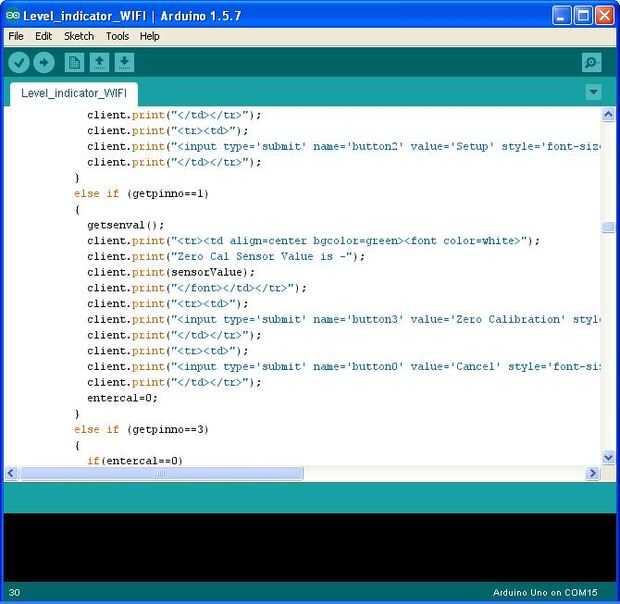Click the line with 'bgcolor=green'
Screen dimensions: 620x604
pyautogui.click(x=313, y=241)
